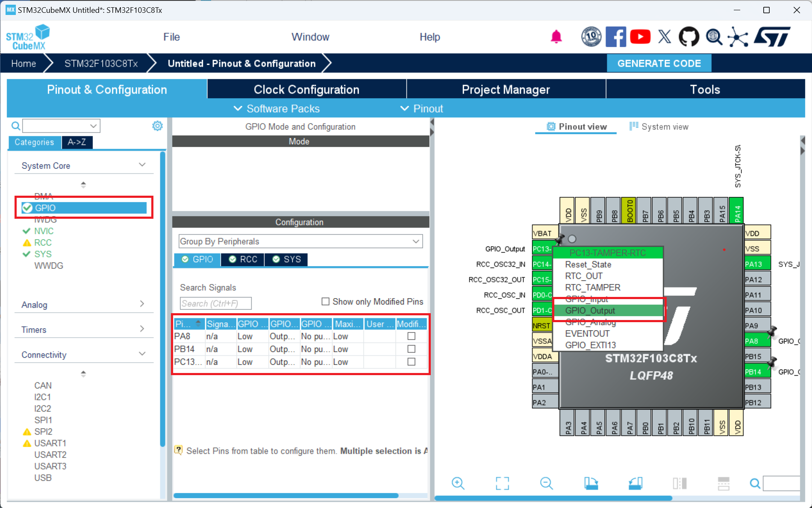Open the File menu

coord(171,37)
